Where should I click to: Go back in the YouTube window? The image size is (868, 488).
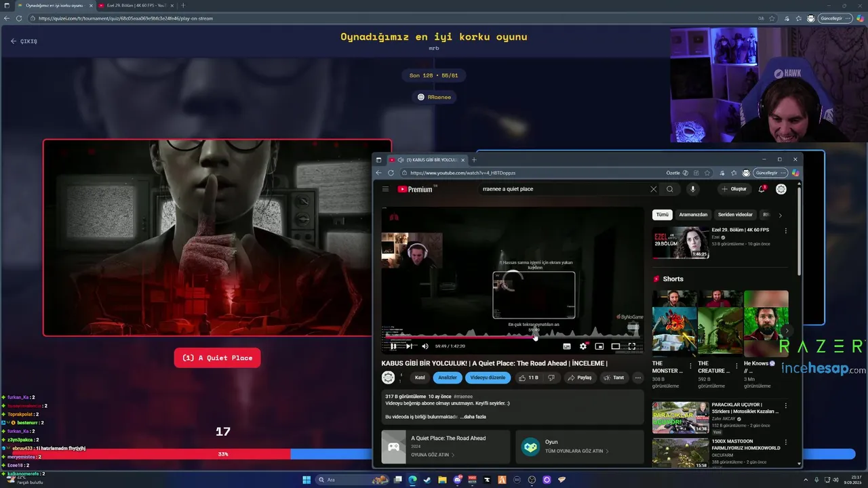pyautogui.click(x=379, y=173)
